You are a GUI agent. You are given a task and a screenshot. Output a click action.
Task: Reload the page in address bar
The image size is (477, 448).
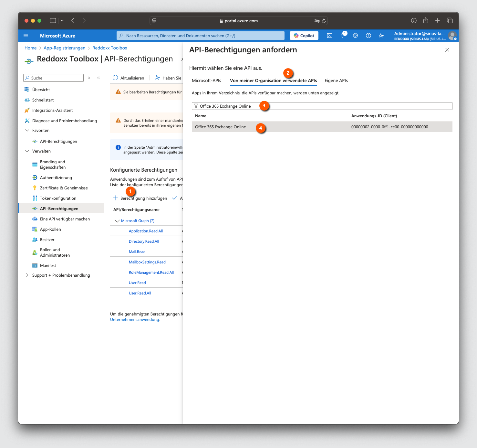[324, 21]
